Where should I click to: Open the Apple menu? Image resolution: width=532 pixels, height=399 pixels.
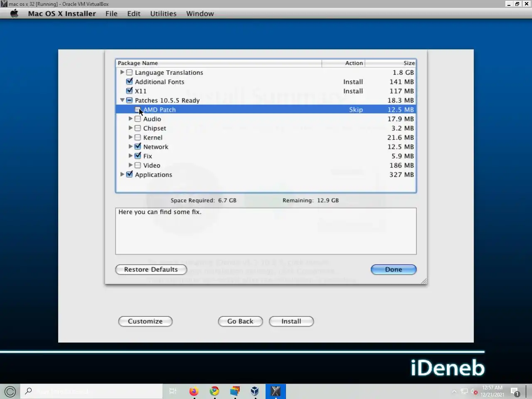[14, 13]
